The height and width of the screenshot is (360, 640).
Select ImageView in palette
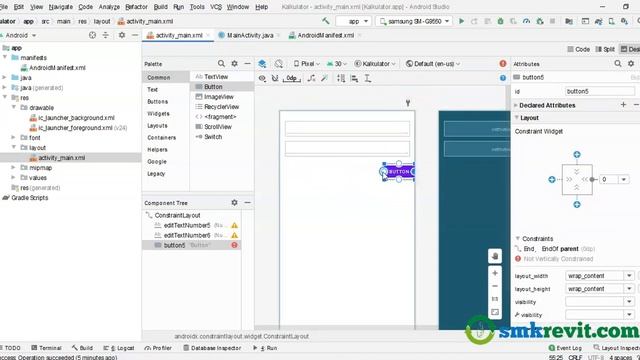pos(219,97)
